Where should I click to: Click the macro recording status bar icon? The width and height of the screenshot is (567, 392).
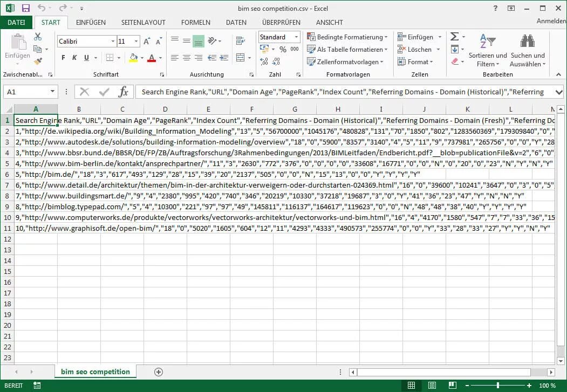point(37,386)
